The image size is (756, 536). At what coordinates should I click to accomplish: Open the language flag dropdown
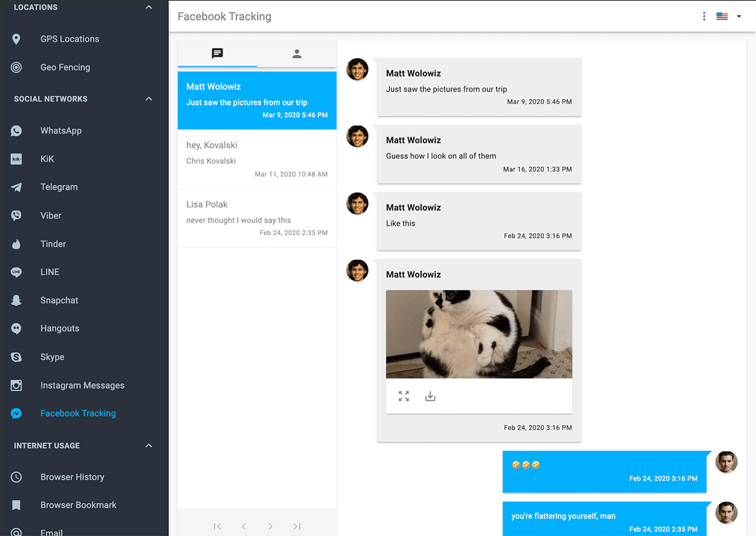pos(729,17)
